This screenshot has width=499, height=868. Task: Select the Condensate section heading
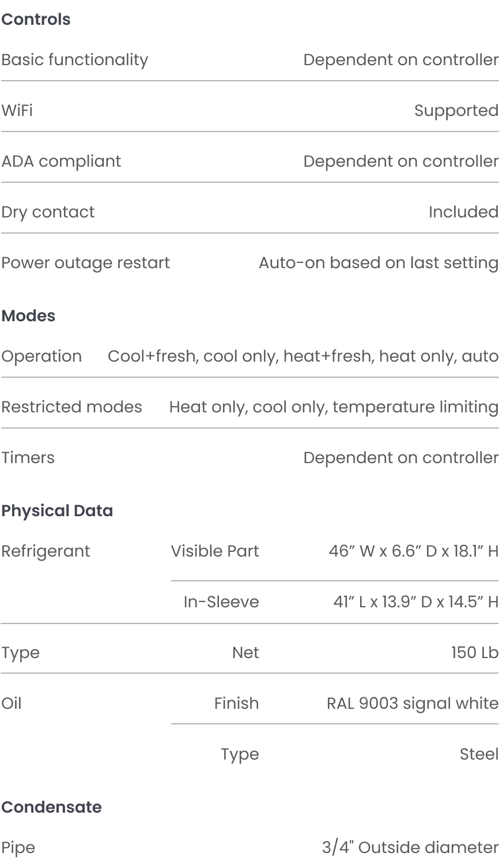(x=51, y=807)
